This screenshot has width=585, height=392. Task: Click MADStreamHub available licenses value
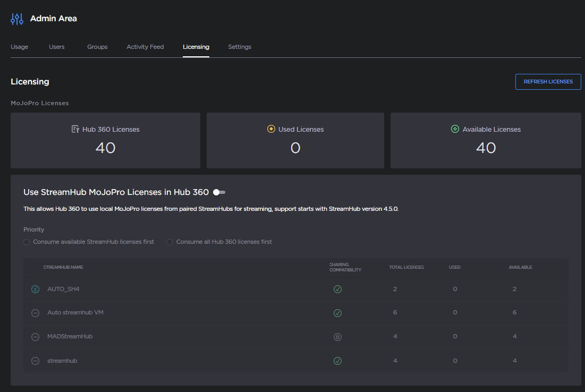point(514,336)
